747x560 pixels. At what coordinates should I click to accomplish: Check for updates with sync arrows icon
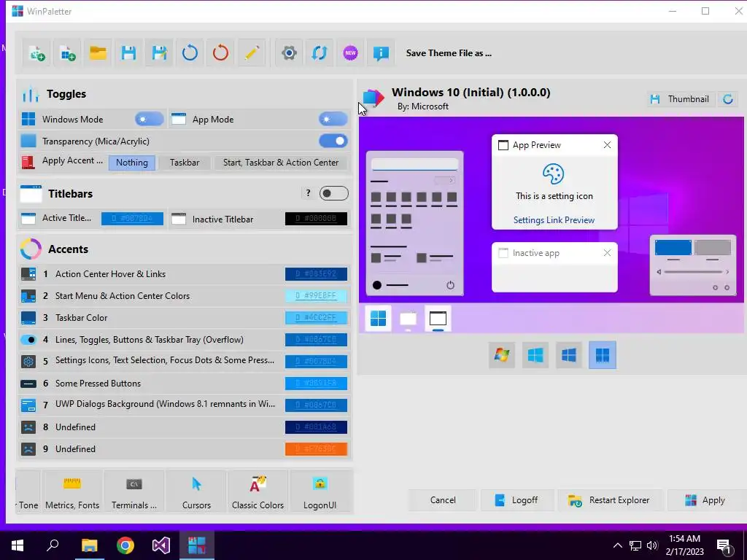pos(320,52)
